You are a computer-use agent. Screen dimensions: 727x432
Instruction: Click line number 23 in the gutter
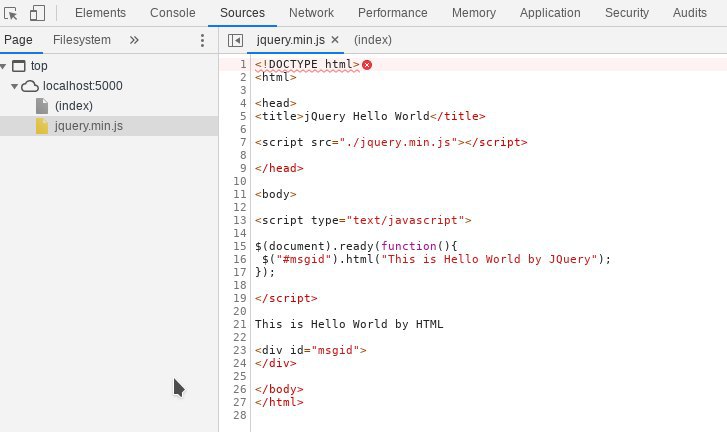240,350
